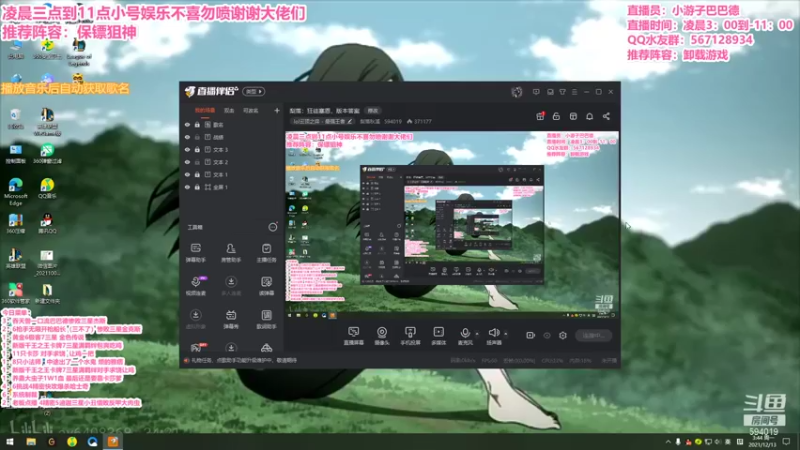Open 英雄联盟 desktop shortcut
800x450 pixels.
[x=15, y=259]
